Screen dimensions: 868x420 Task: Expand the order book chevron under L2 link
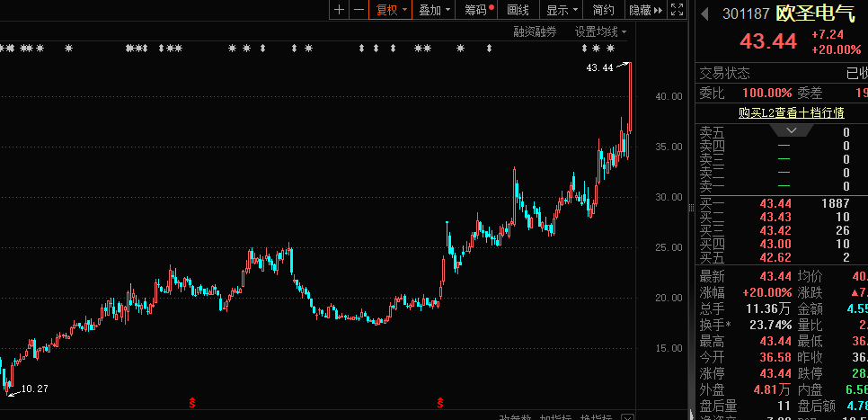coord(791,130)
